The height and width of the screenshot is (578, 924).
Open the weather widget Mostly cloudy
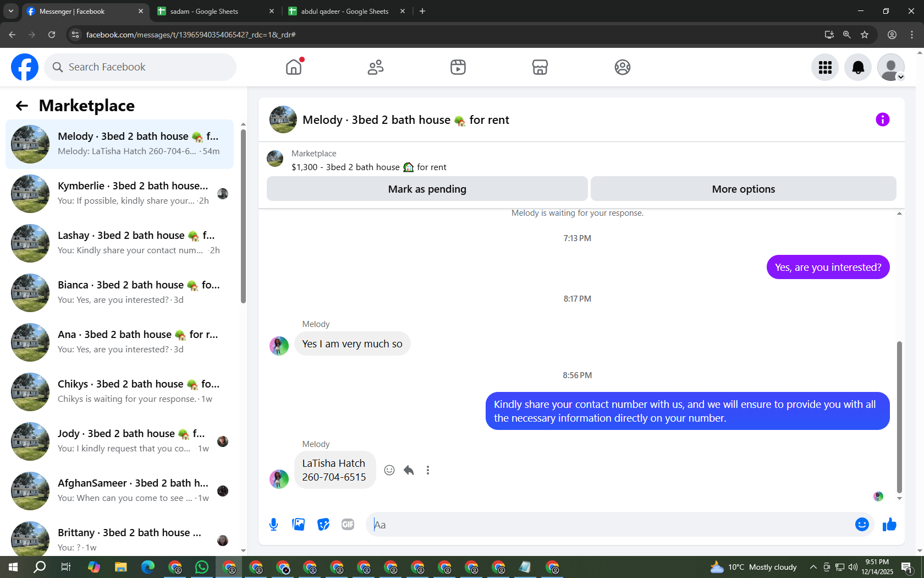click(x=754, y=567)
